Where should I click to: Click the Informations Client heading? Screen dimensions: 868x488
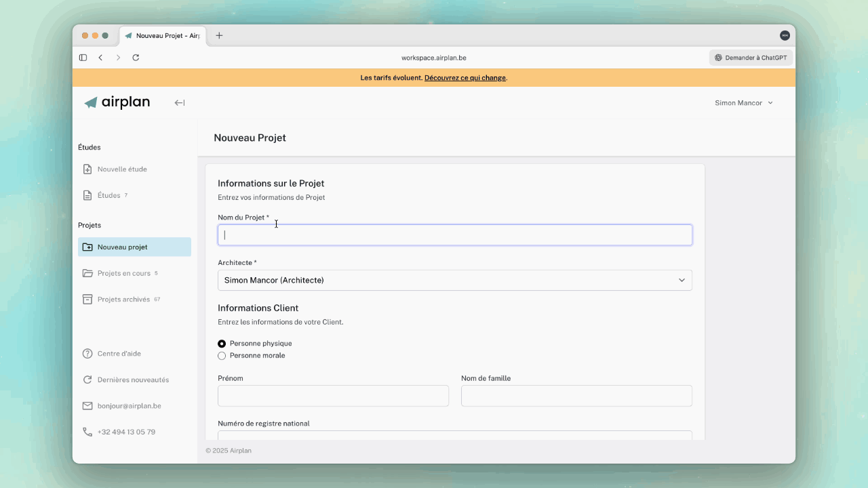(x=258, y=308)
